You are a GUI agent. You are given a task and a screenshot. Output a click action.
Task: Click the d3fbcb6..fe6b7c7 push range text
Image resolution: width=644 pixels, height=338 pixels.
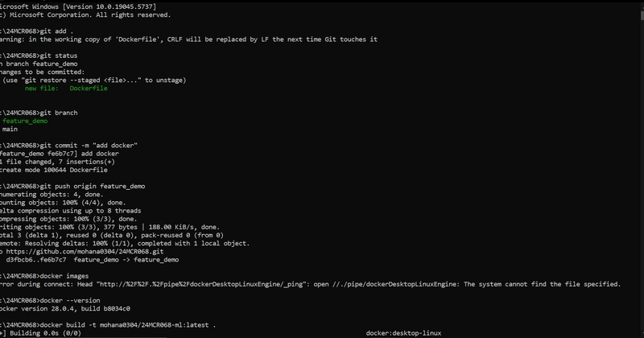[35, 260]
